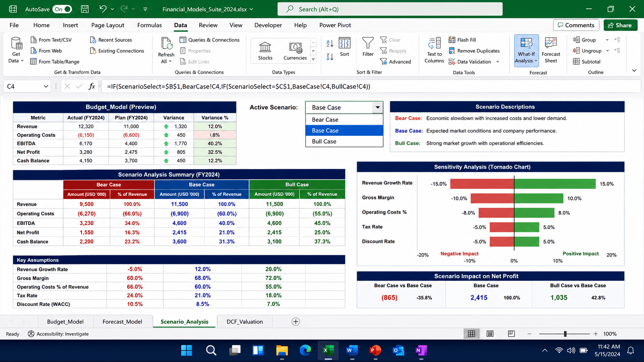Select the Currencies data type
Image resolution: width=644 pixels, height=362 pixels.
coord(295,51)
